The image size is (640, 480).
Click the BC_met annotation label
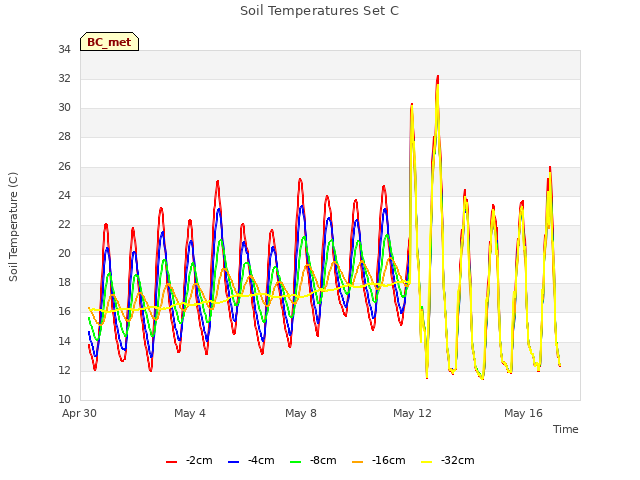(x=109, y=42)
